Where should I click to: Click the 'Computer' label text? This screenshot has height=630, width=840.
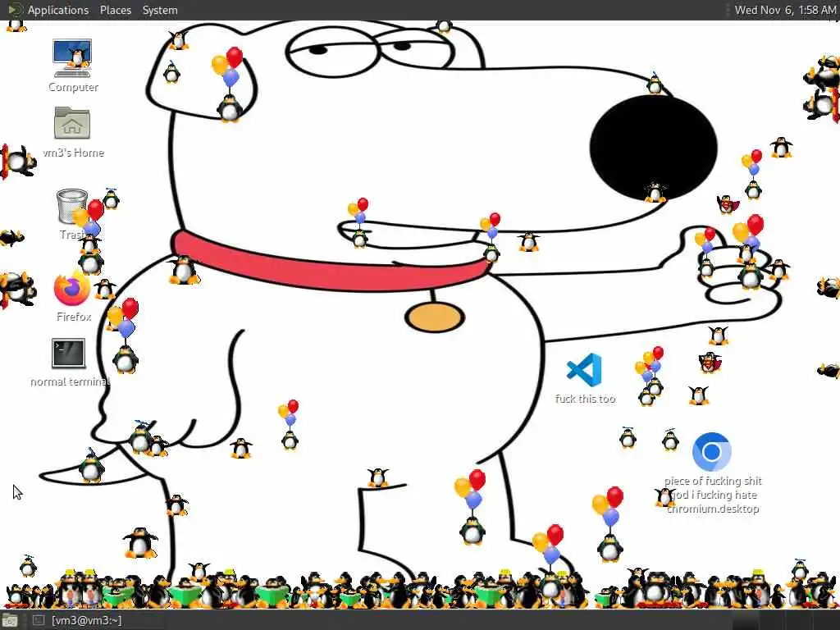pos(73,87)
